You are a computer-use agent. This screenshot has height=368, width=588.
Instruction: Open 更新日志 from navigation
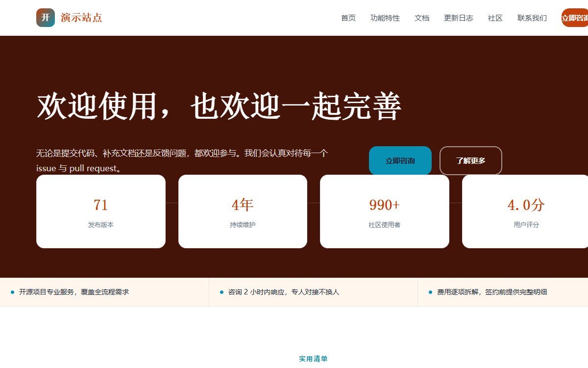point(459,18)
